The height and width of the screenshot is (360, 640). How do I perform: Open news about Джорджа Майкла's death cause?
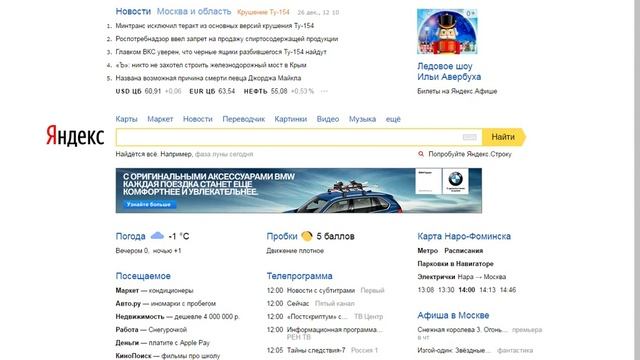point(208,78)
